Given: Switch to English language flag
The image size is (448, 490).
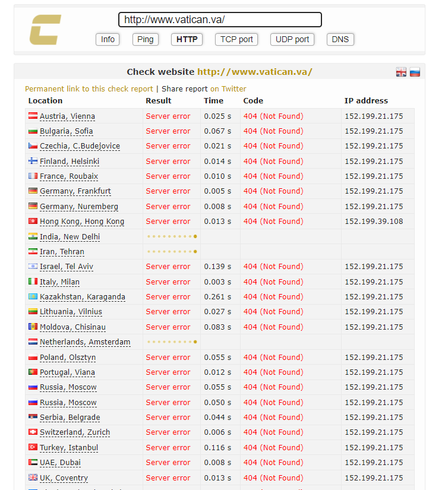Looking at the screenshot, I should tap(402, 72).
